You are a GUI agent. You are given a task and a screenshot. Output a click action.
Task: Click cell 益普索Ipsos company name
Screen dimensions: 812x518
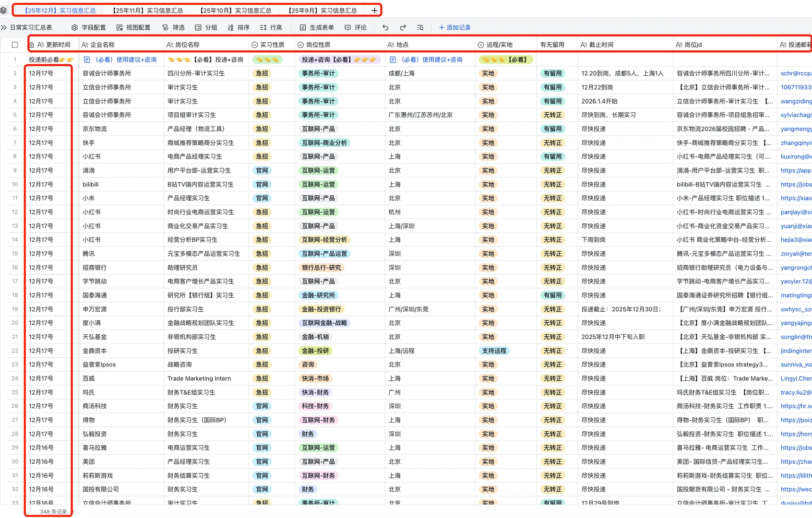pos(121,365)
